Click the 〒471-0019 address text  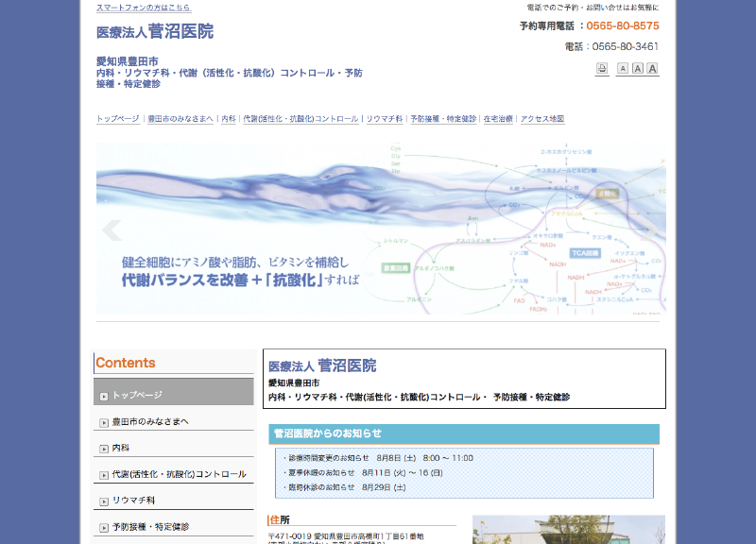pos(346,536)
